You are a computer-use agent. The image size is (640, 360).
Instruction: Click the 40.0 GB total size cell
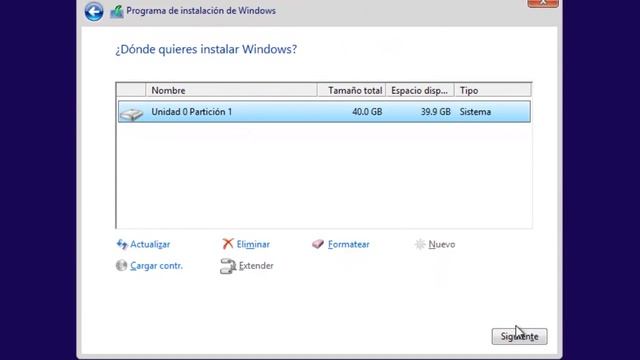click(367, 112)
